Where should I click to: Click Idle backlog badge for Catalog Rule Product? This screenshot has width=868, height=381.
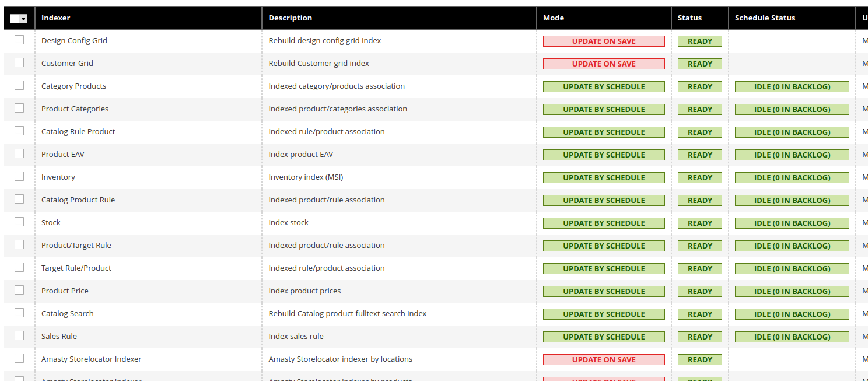(792, 132)
